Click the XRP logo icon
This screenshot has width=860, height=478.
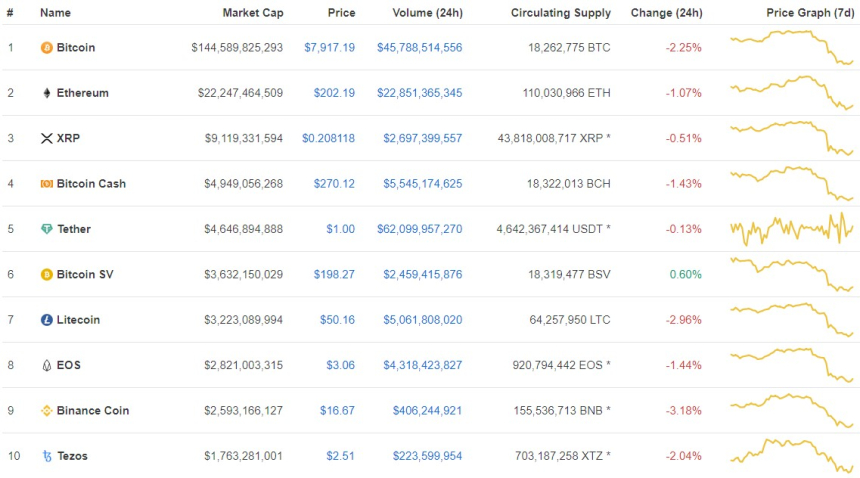(46, 138)
